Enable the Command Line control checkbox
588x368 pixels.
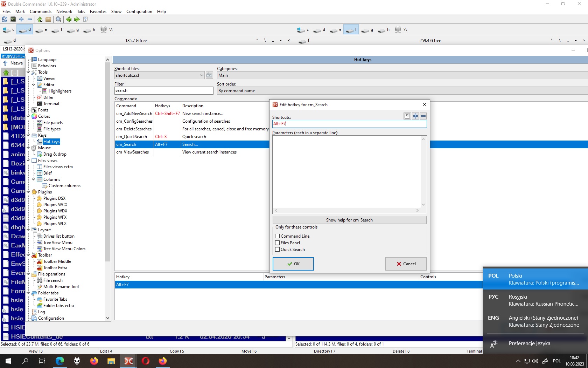pos(278,236)
